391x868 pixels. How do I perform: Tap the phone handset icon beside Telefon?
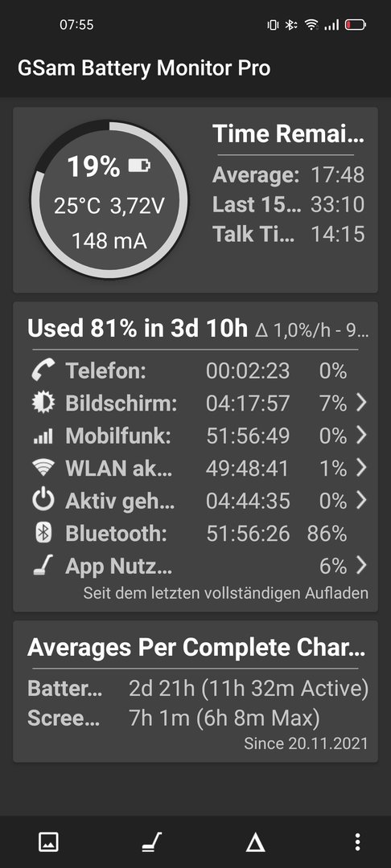click(43, 371)
